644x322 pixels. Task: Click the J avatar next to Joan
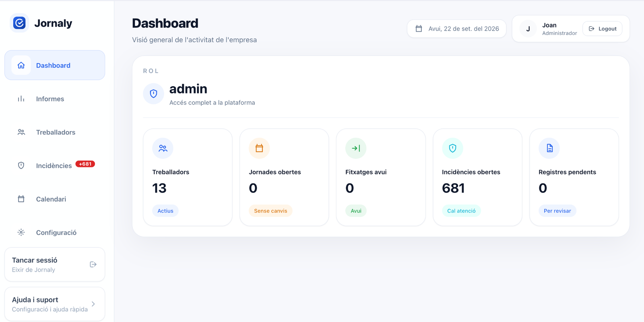pyautogui.click(x=528, y=29)
